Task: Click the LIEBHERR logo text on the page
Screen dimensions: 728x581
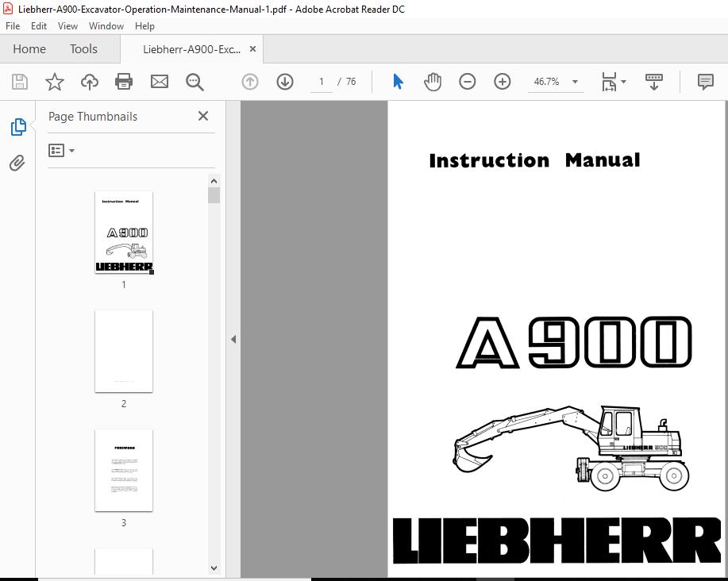Action: 557,541
